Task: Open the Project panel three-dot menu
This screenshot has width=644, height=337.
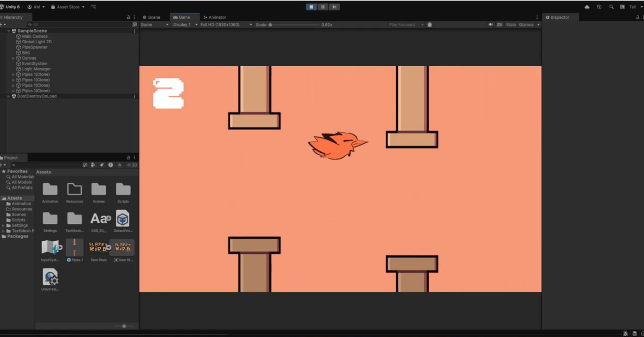Action: click(134, 158)
